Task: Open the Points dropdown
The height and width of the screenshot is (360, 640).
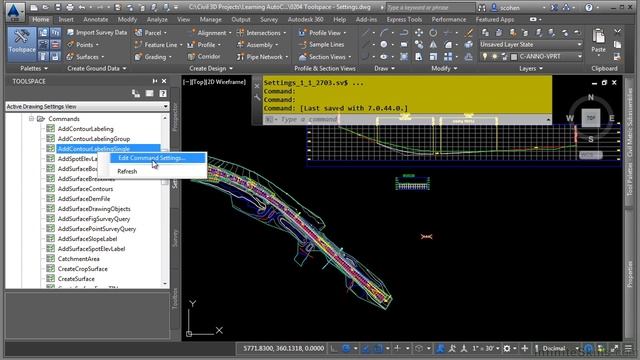Action: 83,45
